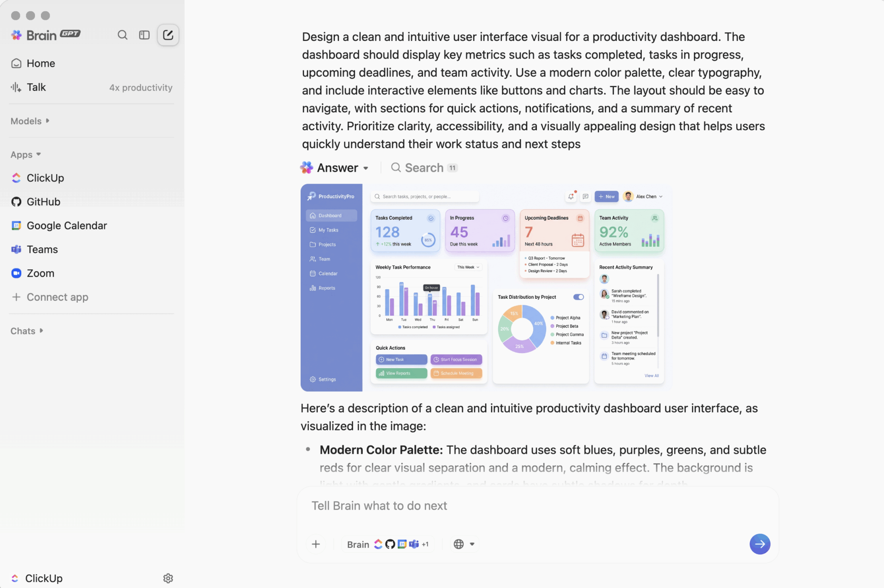
Task: Expand the Models section
Action: pyautogui.click(x=30, y=121)
